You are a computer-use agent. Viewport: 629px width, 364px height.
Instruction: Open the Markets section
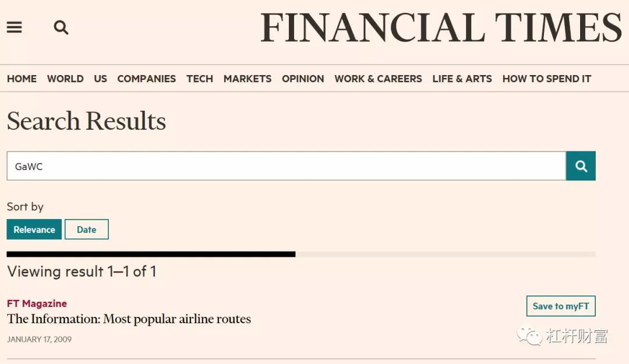point(248,79)
